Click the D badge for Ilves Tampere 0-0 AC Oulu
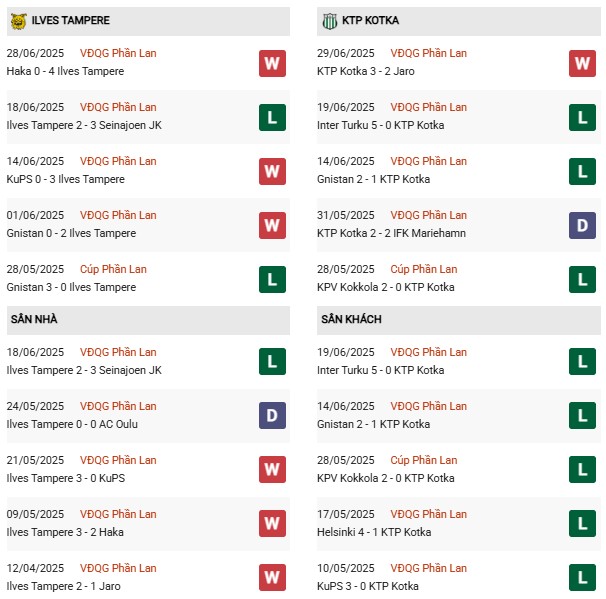This screenshot has height=599, width=606. pos(272,415)
